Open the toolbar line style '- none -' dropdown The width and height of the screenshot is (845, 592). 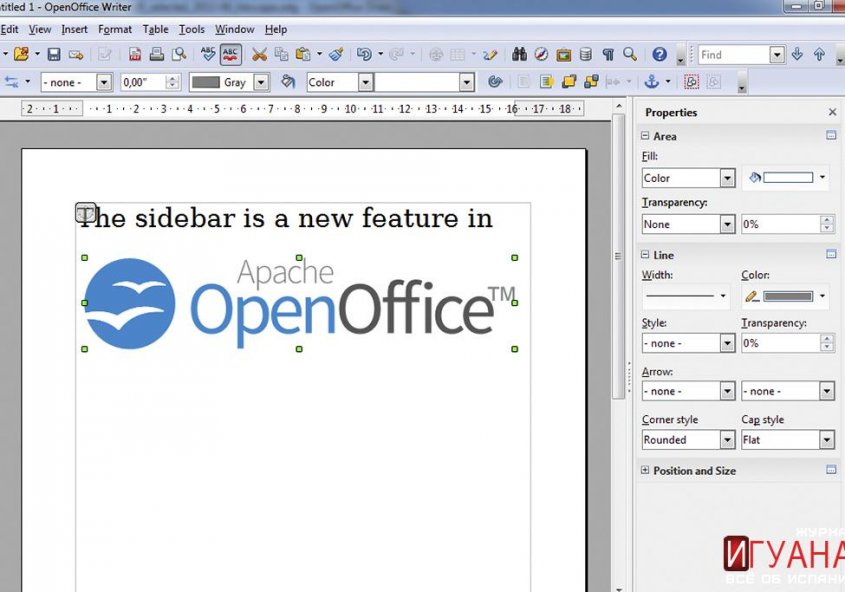[104, 82]
